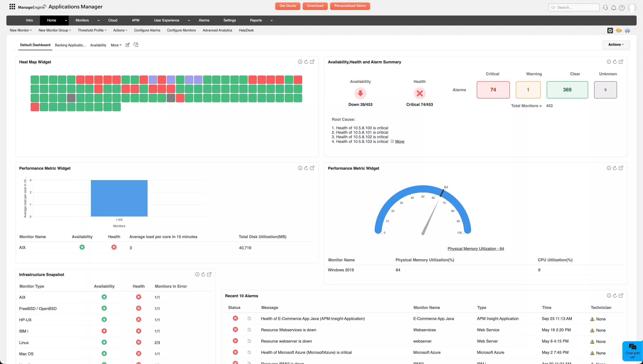Pop out the Recent 10 Alarms widget
Screen dimensions: 643x364
tap(621, 296)
